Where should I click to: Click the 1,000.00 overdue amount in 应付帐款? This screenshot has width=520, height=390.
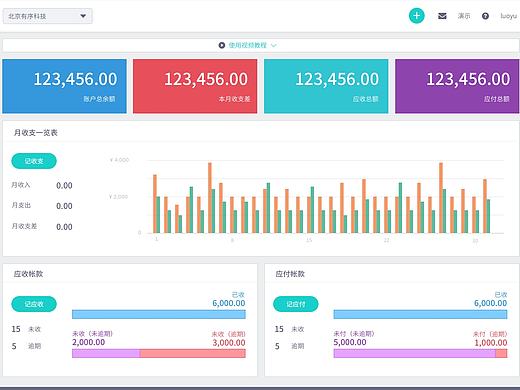click(x=491, y=342)
